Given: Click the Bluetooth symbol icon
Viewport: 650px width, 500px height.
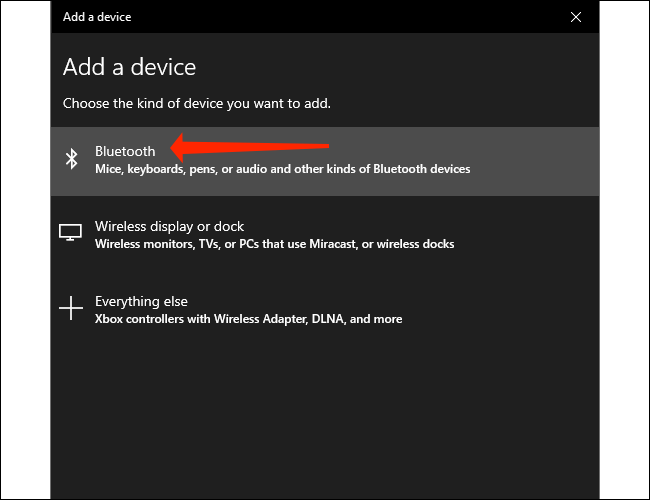Looking at the screenshot, I should point(71,159).
